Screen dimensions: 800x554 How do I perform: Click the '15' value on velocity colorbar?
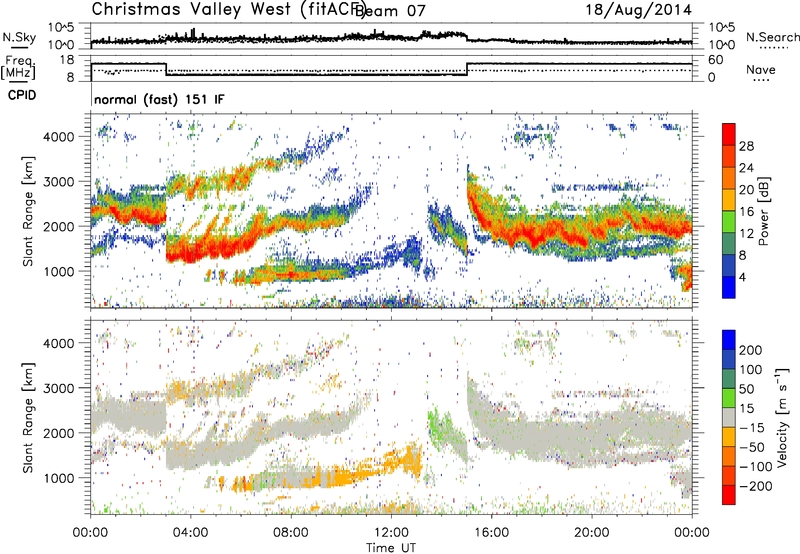pyautogui.click(x=746, y=408)
